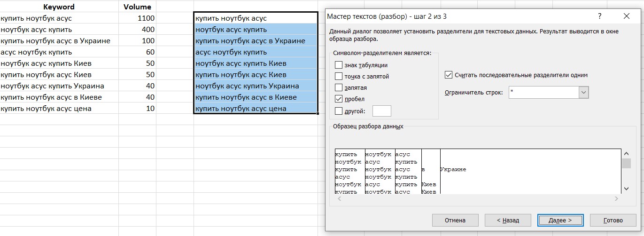Toggle treat consecutive delimiters as one
Screen dimensions: 644x236
pos(449,75)
